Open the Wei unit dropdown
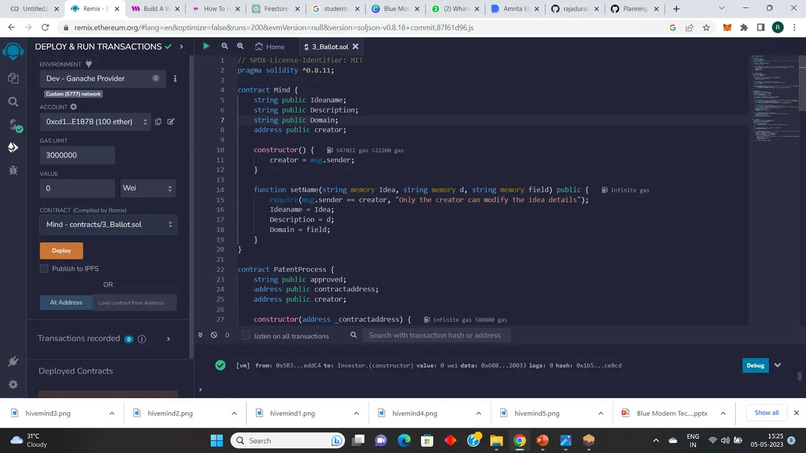Screen dimensions: 806x453 148,188
